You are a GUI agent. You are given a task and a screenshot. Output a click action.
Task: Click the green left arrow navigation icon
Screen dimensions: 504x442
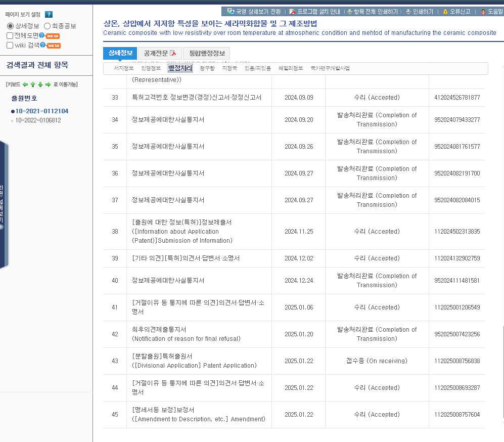coord(25,84)
